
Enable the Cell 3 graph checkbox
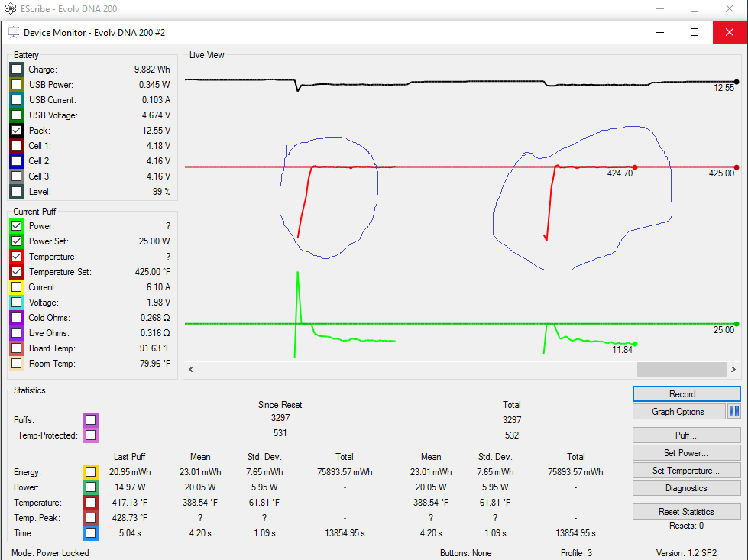pos(17,176)
